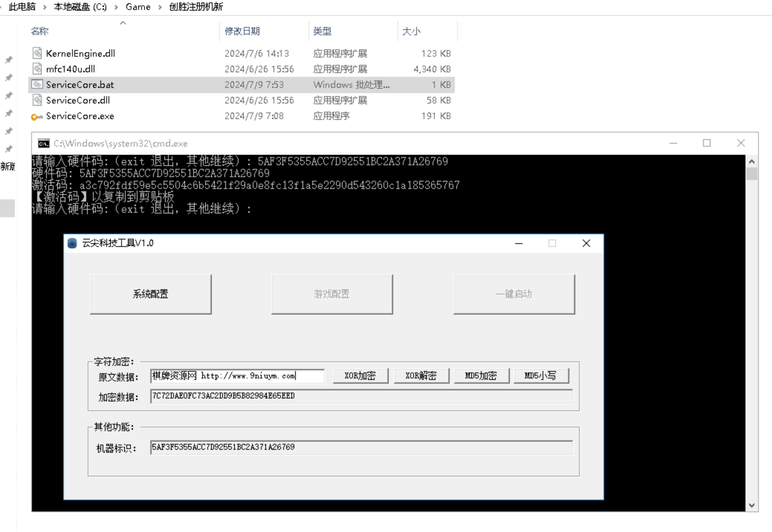Click the ServiceCore.exe key icon
The height and width of the screenshot is (532, 772).
37,116
